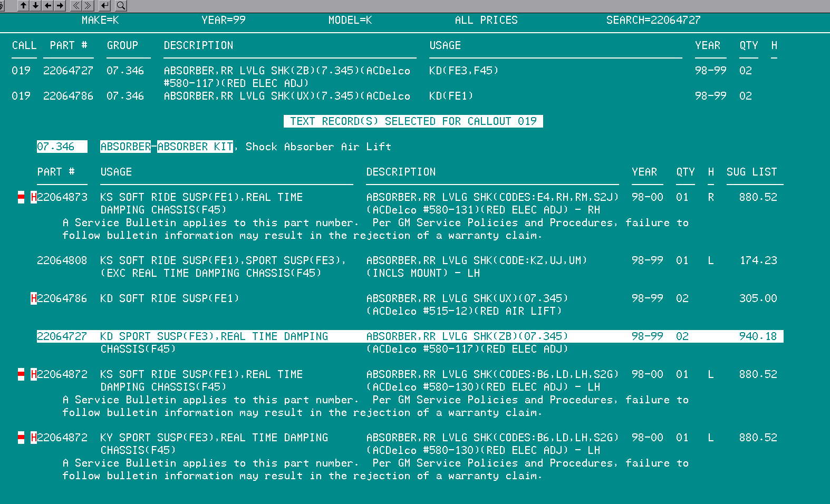Click the down arrow toolbar button

(35, 6)
